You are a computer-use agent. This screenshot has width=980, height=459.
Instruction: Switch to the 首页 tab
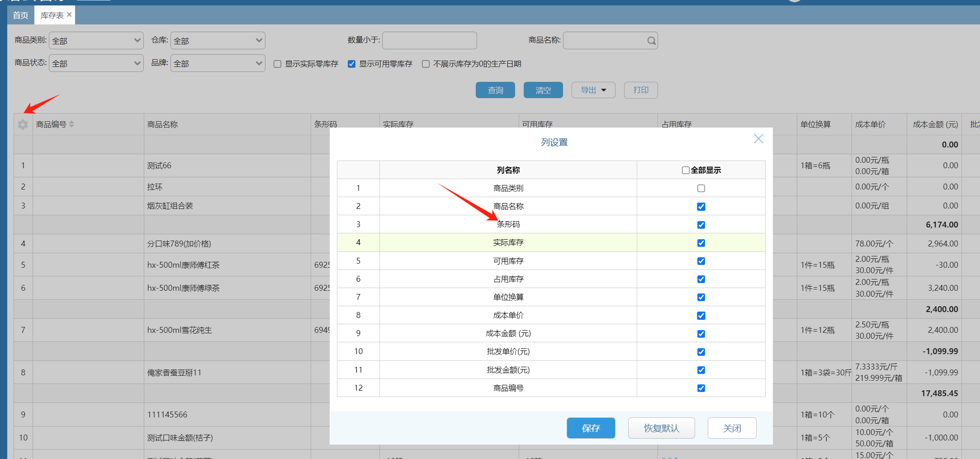pyautogui.click(x=20, y=15)
